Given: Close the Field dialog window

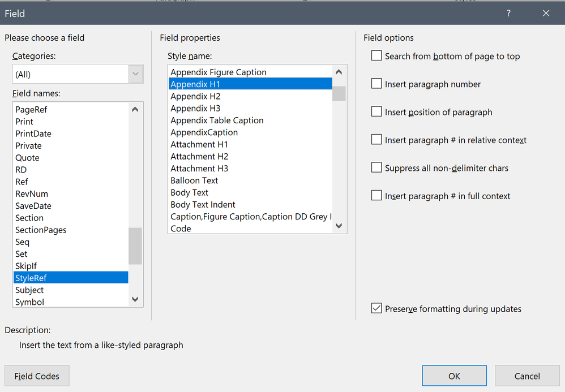Looking at the screenshot, I should pos(546,13).
